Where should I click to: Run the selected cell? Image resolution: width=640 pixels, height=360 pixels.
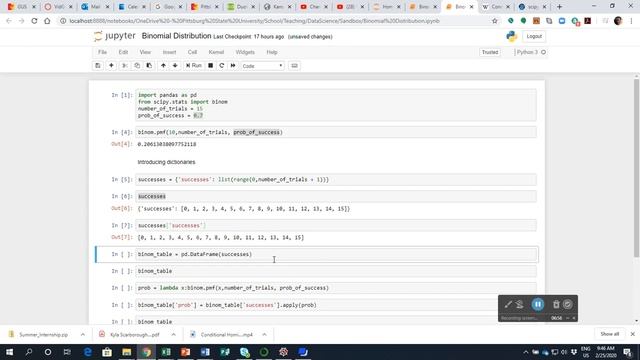point(194,66)
